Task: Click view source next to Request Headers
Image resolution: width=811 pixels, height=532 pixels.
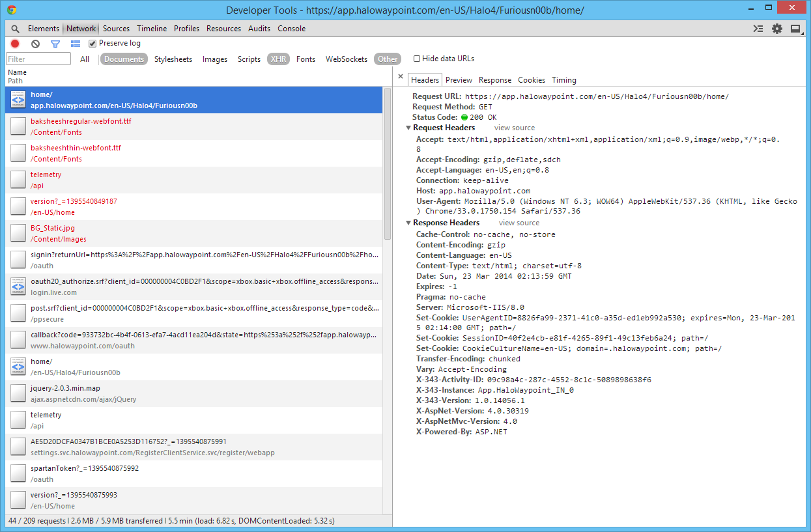Action: pos(515,128)
